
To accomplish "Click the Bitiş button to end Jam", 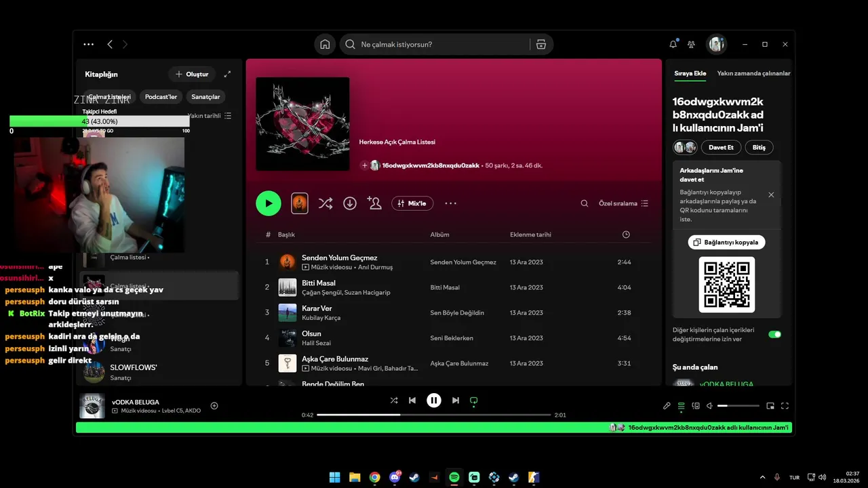I will [x=759, y=147].
